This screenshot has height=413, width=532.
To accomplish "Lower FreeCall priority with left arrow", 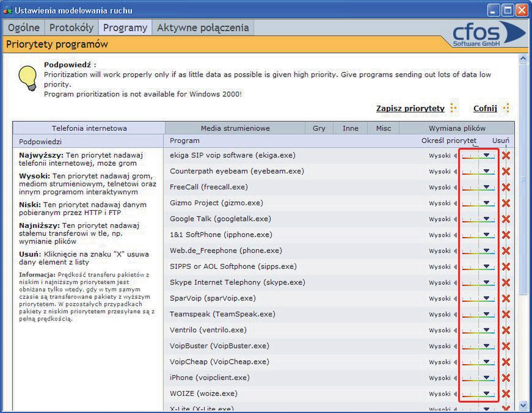I will [x=455, y=188].
